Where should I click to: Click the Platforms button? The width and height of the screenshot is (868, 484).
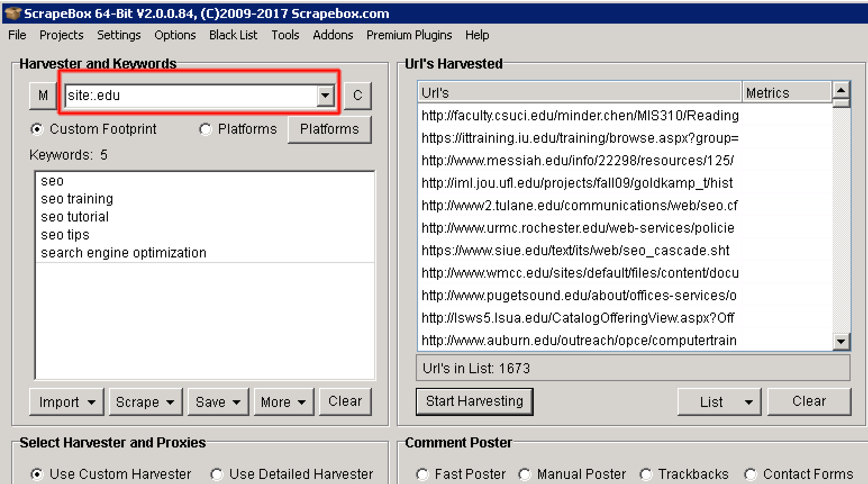[329, 129]
